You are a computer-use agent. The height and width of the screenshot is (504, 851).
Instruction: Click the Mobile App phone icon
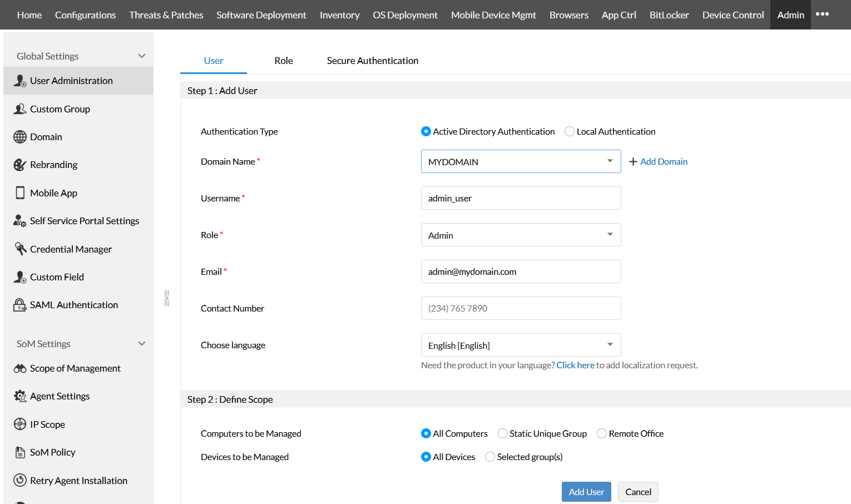(20, 193)
